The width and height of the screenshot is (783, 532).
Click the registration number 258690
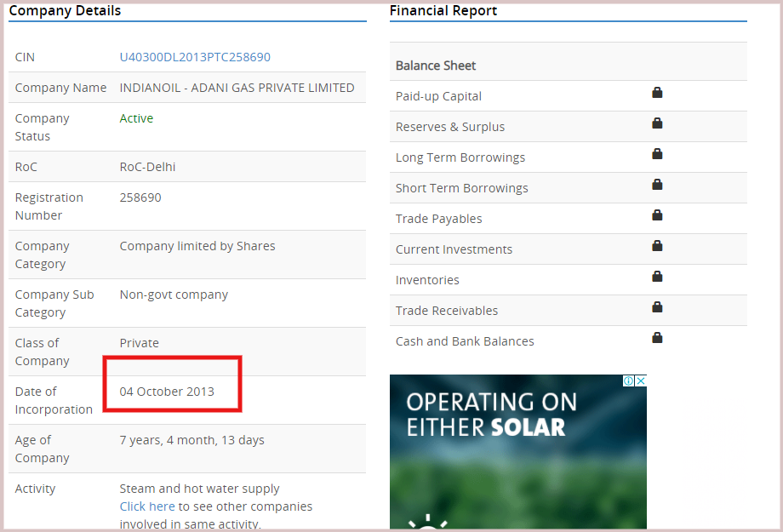pyautogui.click(x=140, y=197)
